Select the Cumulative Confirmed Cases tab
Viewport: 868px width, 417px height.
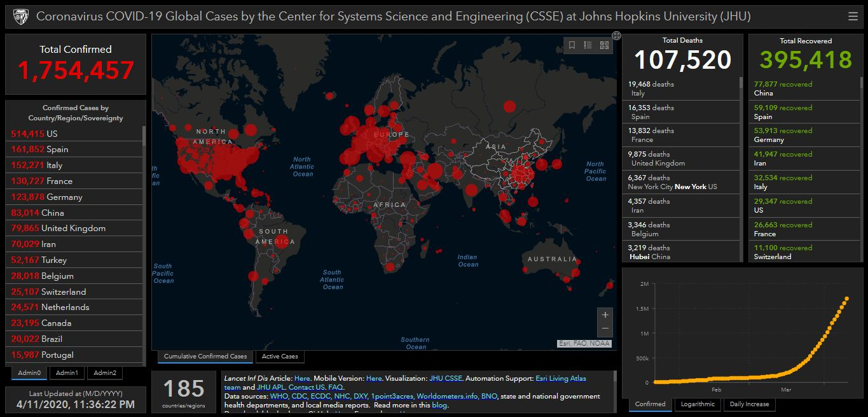click(205, 357)
